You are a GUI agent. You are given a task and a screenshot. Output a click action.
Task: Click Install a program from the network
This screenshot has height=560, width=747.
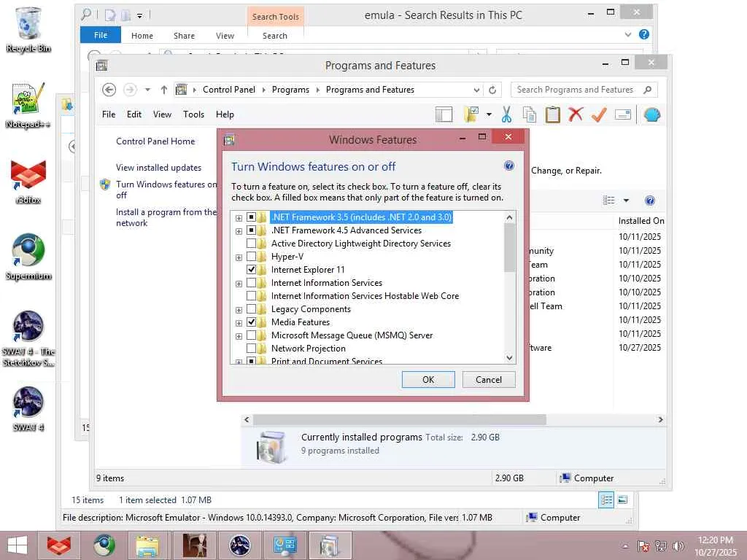tap(166, 217)
